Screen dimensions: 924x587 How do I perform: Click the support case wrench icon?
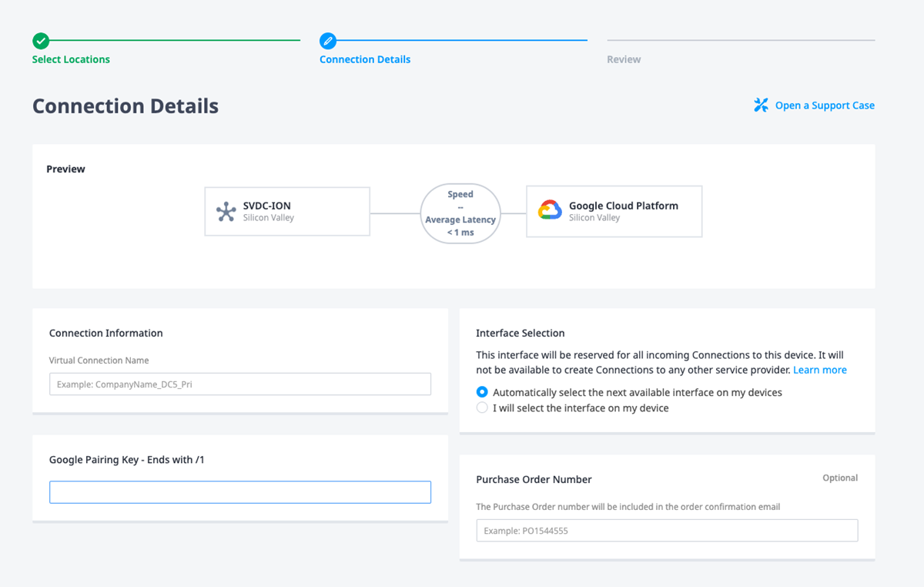click(x=761, y=106)
